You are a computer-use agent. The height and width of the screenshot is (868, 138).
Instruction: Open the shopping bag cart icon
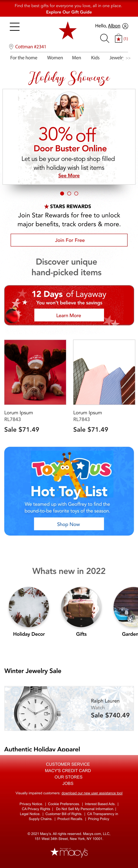(x=118, y=38)
